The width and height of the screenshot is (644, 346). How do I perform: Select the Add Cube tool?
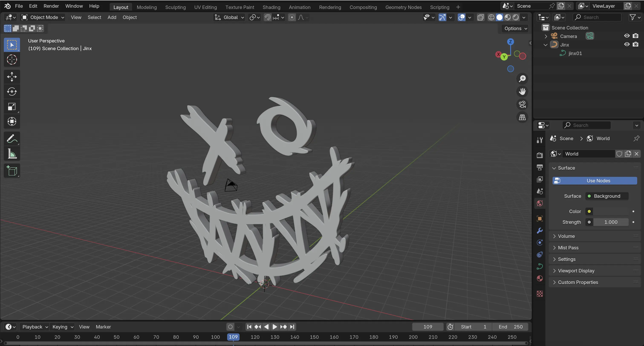pos(12,171)
